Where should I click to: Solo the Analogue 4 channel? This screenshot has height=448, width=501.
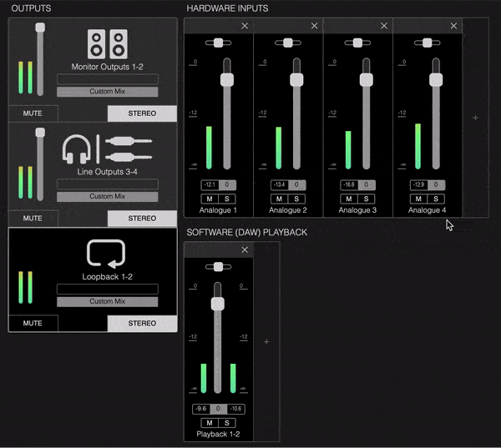pyautogui.click(x=436, y=199)
